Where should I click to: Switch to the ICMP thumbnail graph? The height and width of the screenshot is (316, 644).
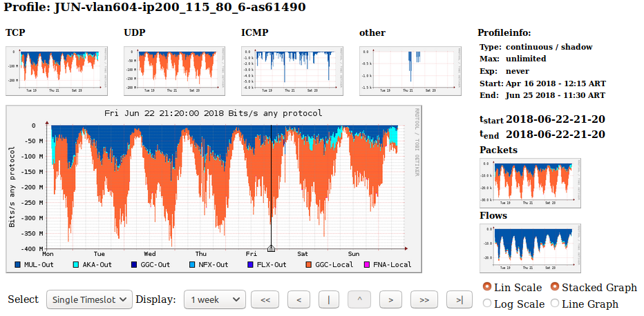coord(292,70)
